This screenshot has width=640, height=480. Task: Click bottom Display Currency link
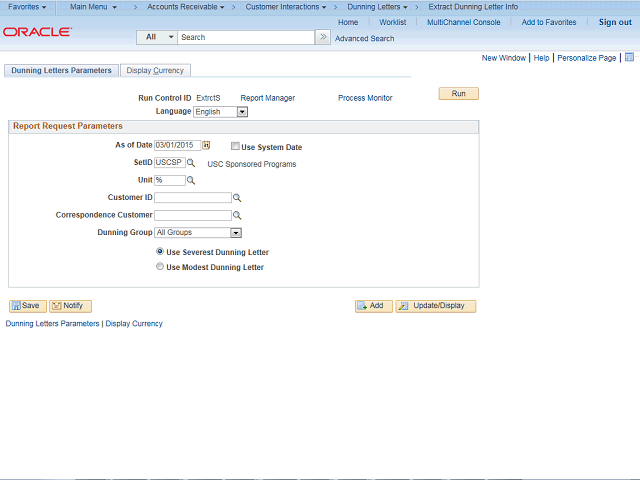pyautogui.click(x=134, y=324)
